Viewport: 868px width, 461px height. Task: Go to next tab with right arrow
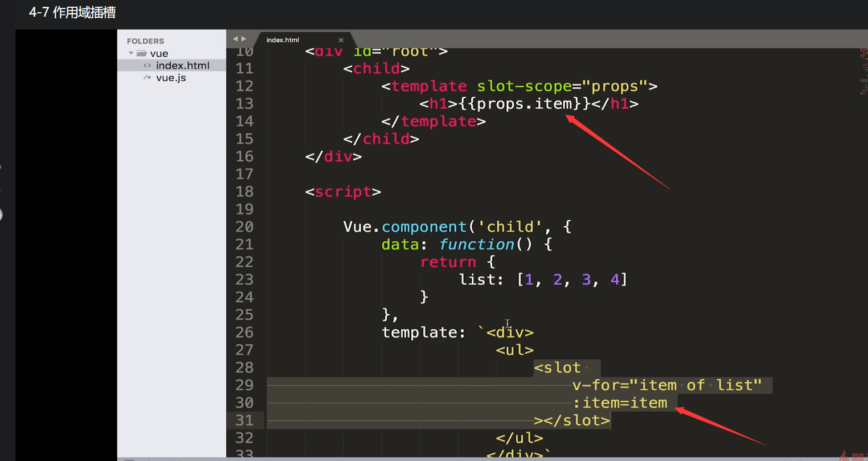point(243,39)
